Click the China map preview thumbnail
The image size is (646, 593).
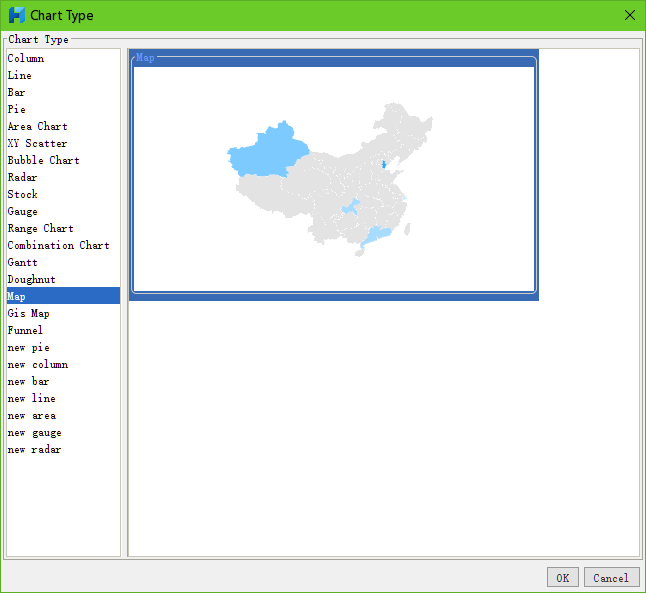tap(334, 175)
